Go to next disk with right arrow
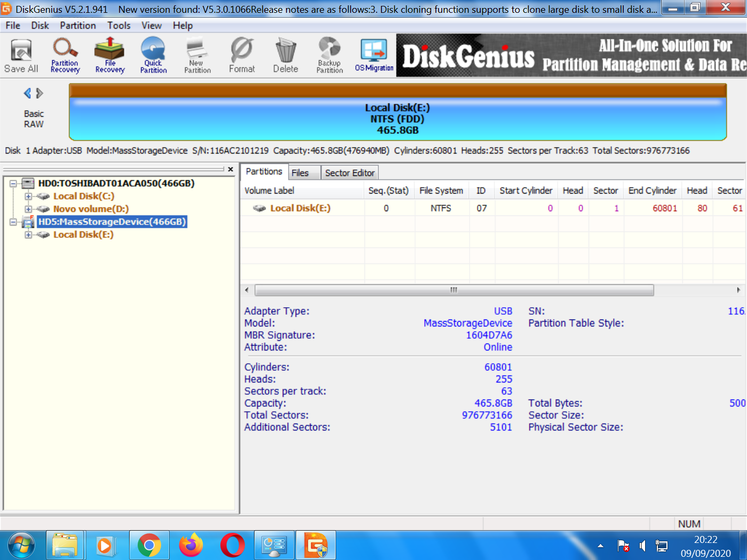This screenshot has width=747, height=560. point(39,93)
